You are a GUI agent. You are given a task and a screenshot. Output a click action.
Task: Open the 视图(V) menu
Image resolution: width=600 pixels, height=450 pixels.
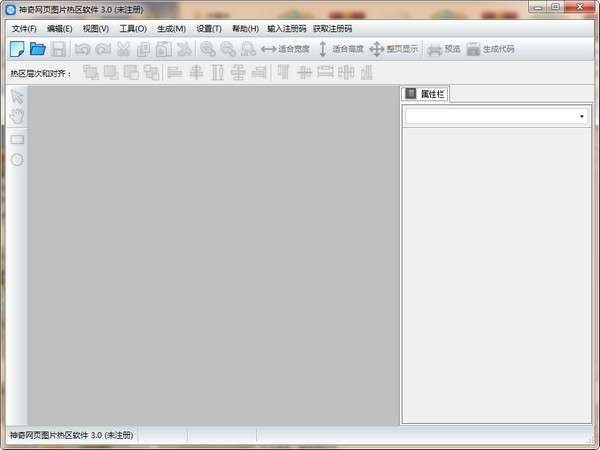point(96,29)
